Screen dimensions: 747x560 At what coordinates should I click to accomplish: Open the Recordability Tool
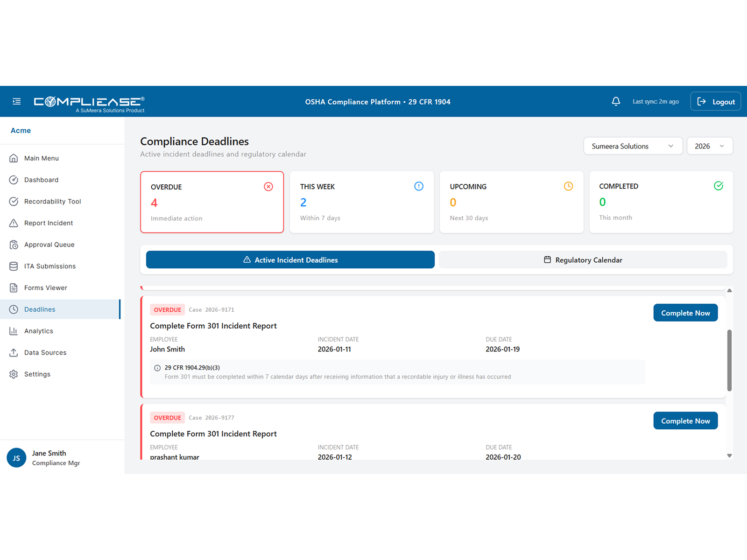[x=52, y=201]
